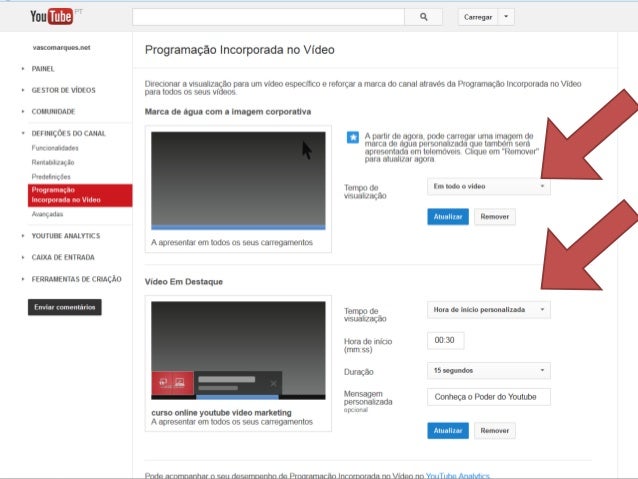Open 'Hora de início personalizada' dropdown
The width and height of the screenshot is (638, 479).
[x=489, y=310]
